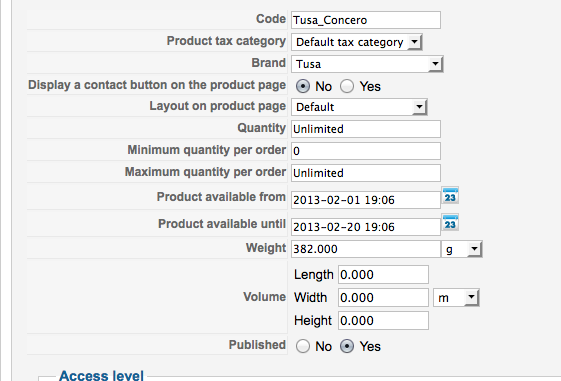This screenshot has height=381, width=561.
Task: Click the Volume Height input field
Action: (383, 321)
